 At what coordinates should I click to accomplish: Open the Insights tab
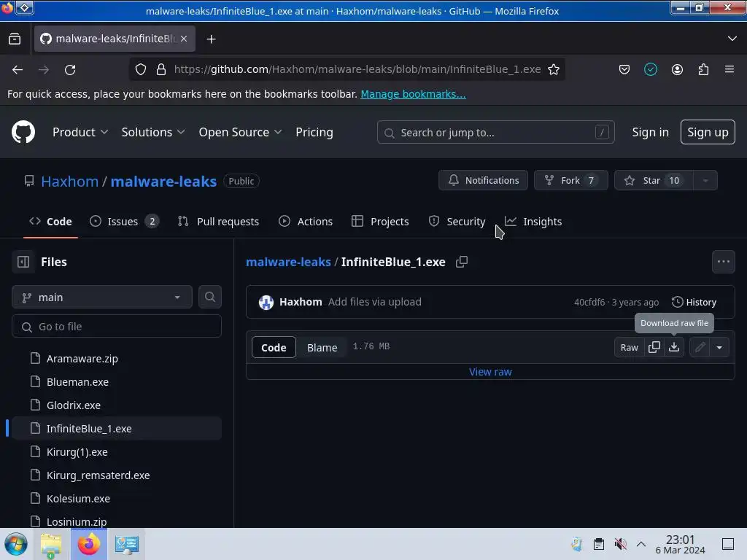(x=533, y=222)
